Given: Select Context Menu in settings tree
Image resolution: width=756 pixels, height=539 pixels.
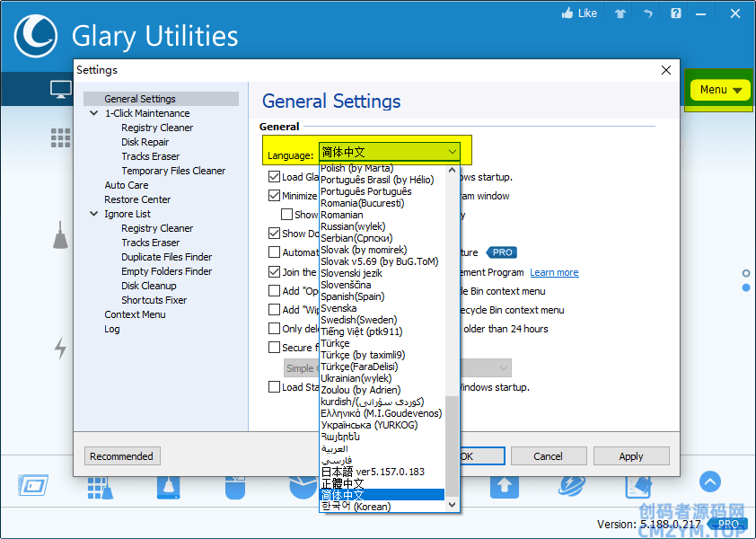Looking at the screenshot, I should [135, 314].
